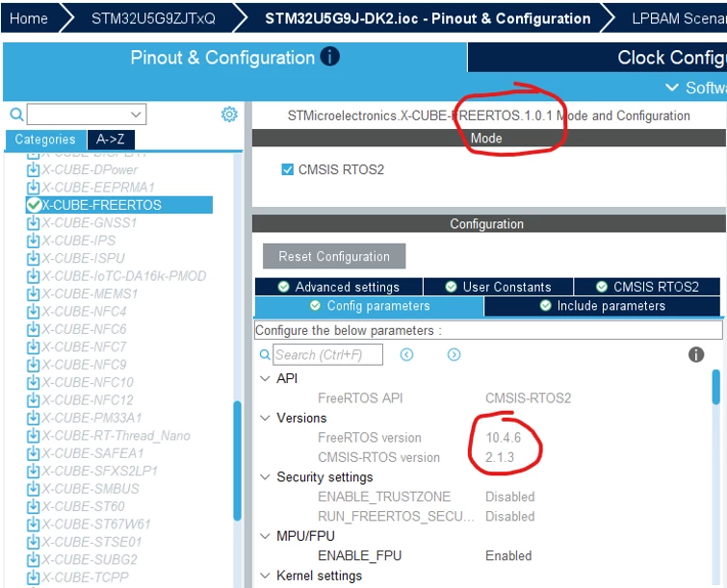Screen dimensions: 727x588
Task: Click the download icon next to X-CUBE-NFC12
Action: click(33, 400)
